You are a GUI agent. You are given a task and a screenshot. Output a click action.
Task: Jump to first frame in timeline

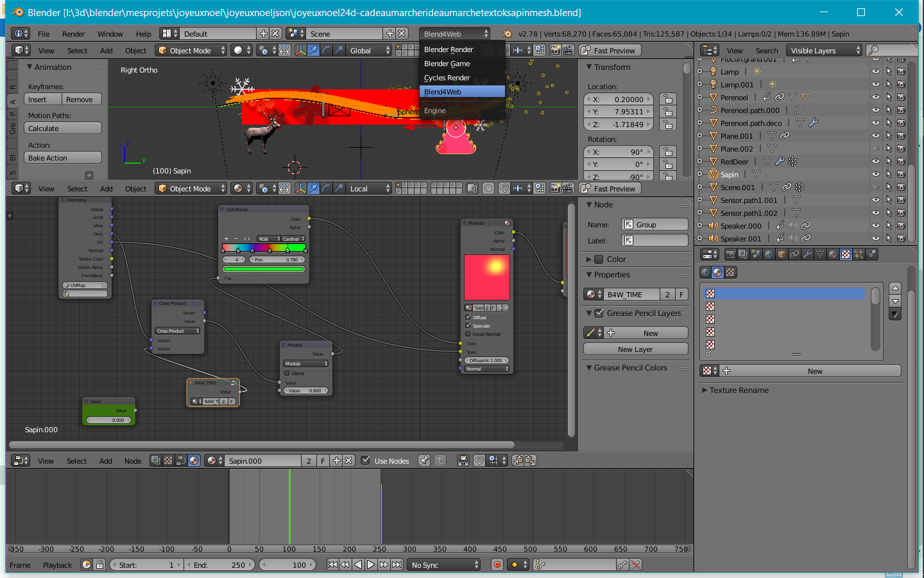pos(332,565)
